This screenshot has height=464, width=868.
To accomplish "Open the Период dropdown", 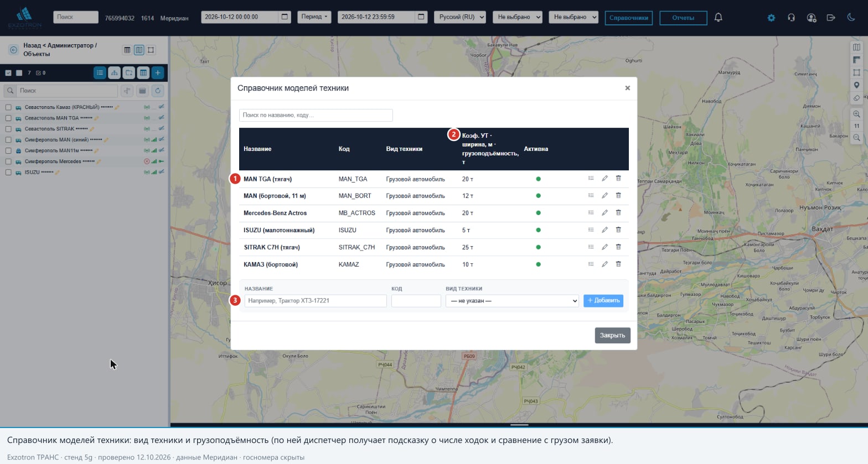I will tap(314, 17).
